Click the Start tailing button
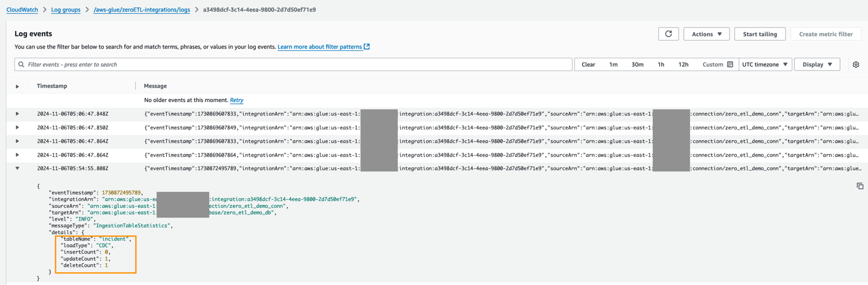 [x=760, y=34]
